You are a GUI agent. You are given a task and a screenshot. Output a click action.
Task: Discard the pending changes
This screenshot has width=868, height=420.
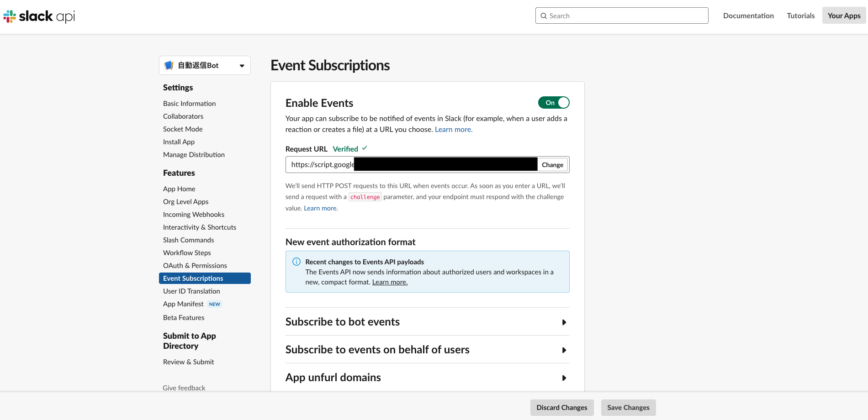click(x=562, y=407)
